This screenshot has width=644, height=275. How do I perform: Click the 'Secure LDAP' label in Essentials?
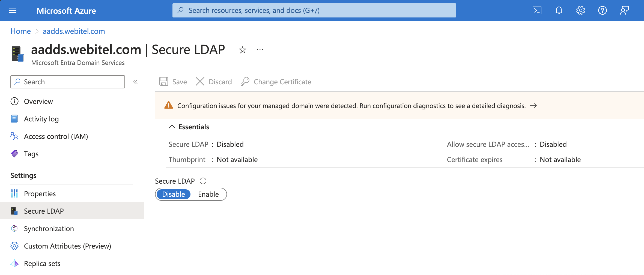click(188, 144)
